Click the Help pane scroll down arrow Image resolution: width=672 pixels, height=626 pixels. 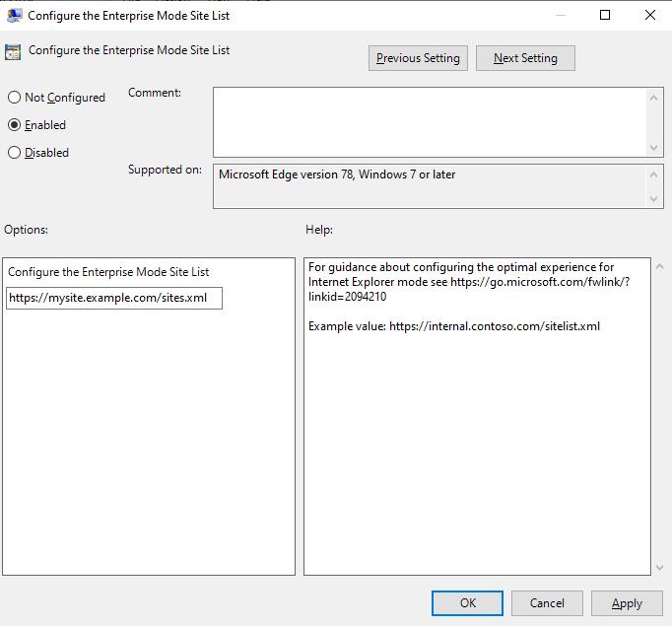point(659,568)
